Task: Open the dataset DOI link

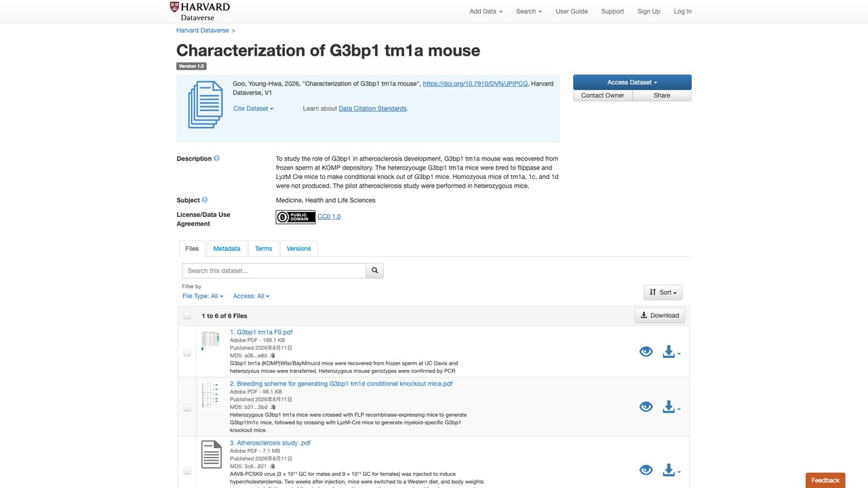Action: (475, 84)
